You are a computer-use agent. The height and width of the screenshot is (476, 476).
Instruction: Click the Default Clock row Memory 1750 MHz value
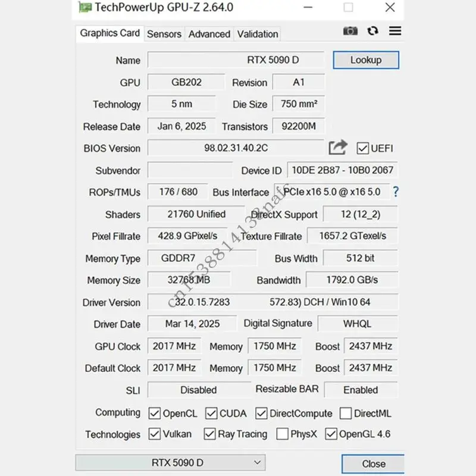point(274,368)
